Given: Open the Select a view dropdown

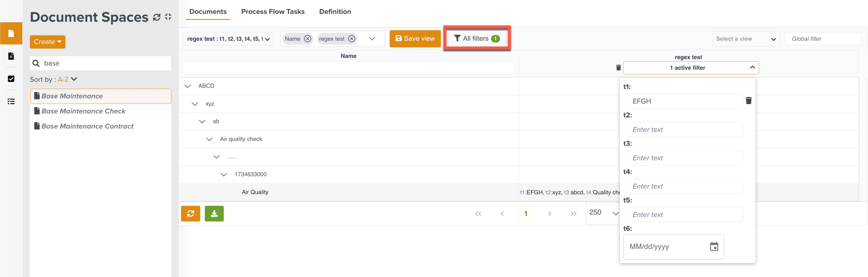Looking at the screenshot, I should tap(746, 39).
